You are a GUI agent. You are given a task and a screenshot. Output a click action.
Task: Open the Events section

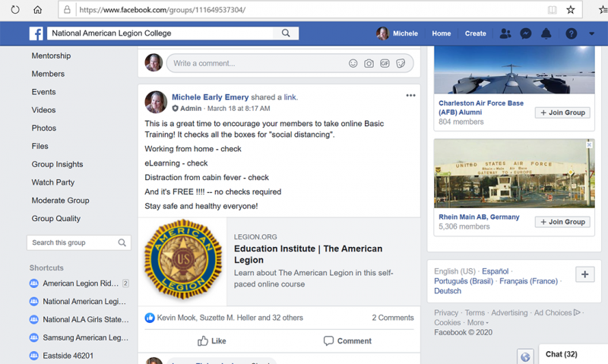tap(44, 92)
